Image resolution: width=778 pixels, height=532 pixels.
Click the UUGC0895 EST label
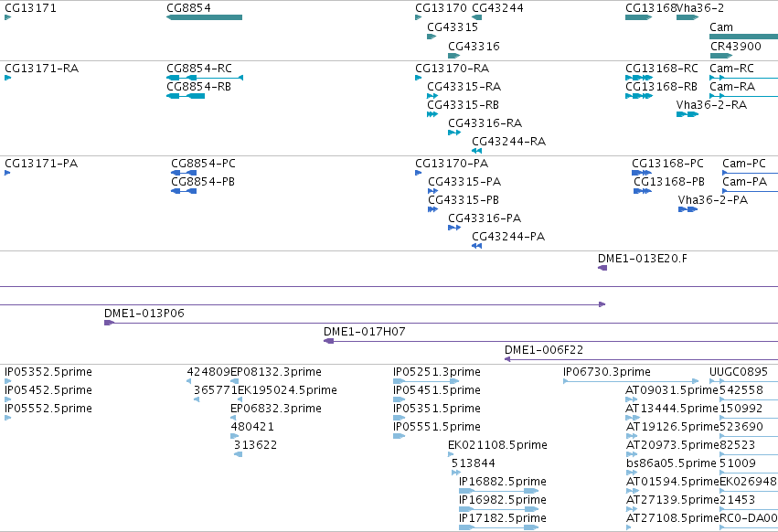(x=739, y=372)
